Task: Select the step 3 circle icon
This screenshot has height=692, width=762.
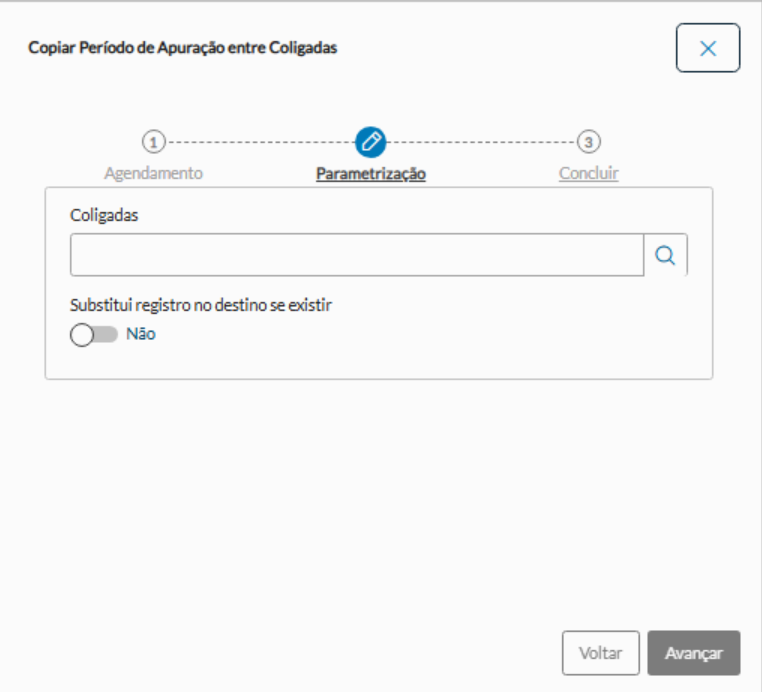Action: coord(589,141)
